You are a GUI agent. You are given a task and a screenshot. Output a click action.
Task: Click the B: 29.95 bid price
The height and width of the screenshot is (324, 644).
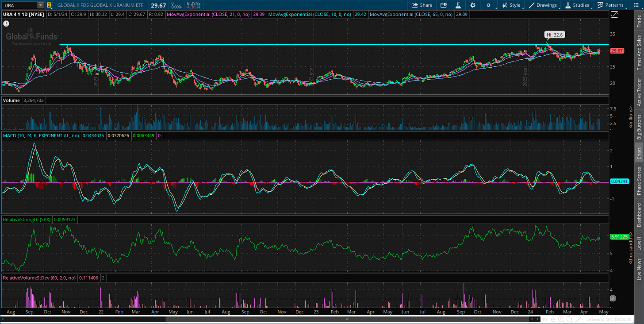(195, 4)
